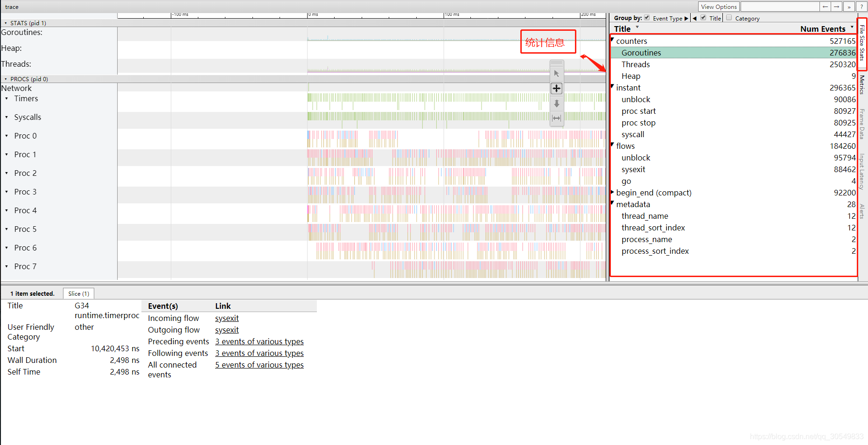Collapse the PROCS (pid 0) section
This screenshot has width=868, height=445.
click(6, 79)
